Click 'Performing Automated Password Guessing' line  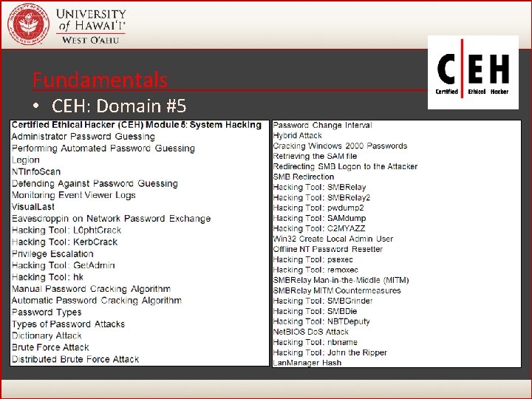pos(103,149)
